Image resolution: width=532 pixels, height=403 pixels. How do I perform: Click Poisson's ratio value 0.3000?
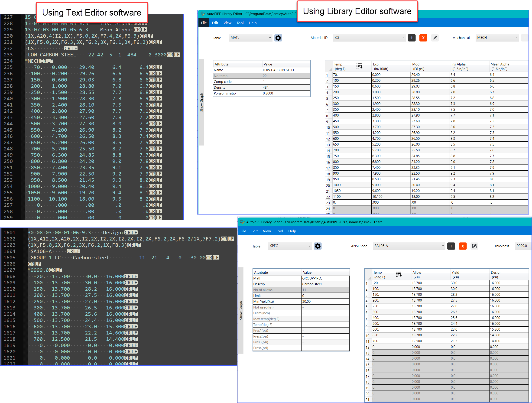(x=286, y=93)
